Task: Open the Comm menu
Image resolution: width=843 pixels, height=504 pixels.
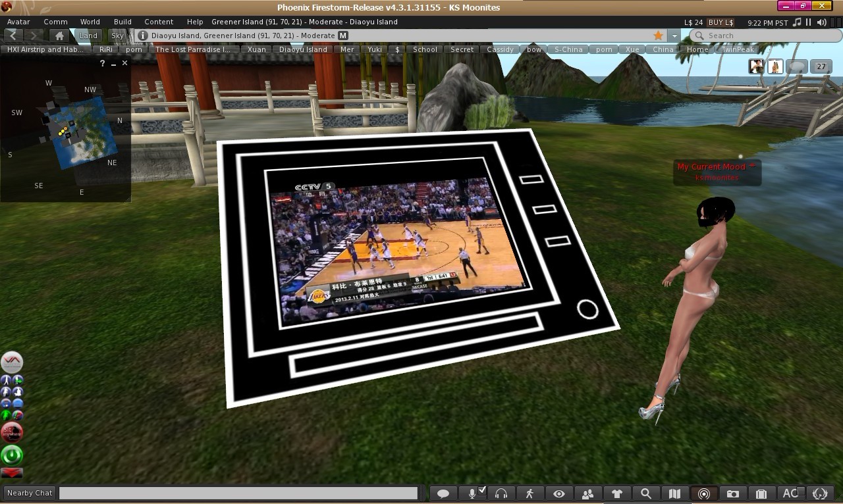Action: tap(56, 22)
